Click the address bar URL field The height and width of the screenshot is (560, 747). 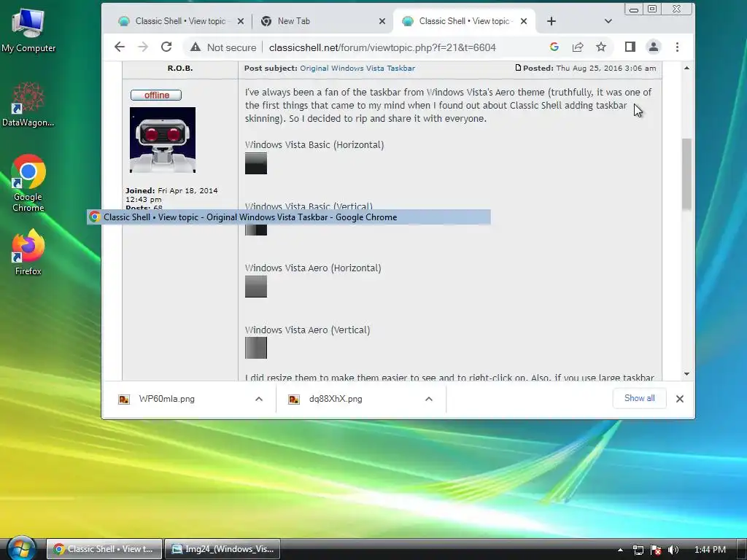tap(382, 47)
